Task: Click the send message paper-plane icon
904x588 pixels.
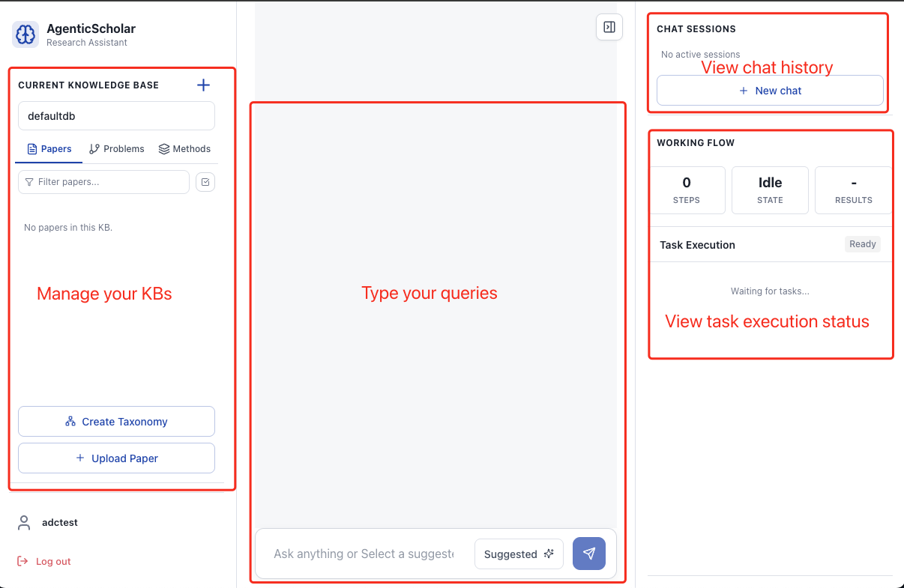Action: click(589, 554)
